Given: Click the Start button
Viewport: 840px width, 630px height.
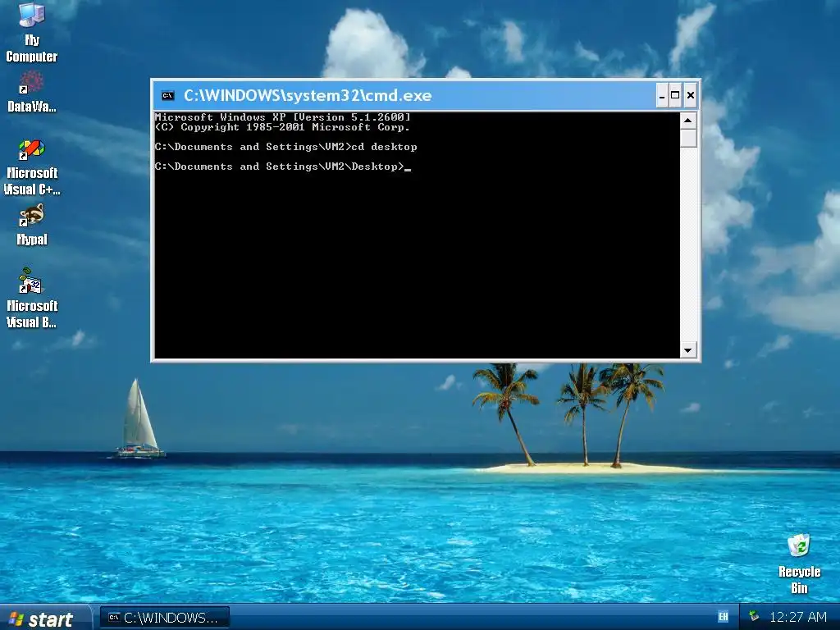Looking at the screenshot, I should tap(45, 619).
